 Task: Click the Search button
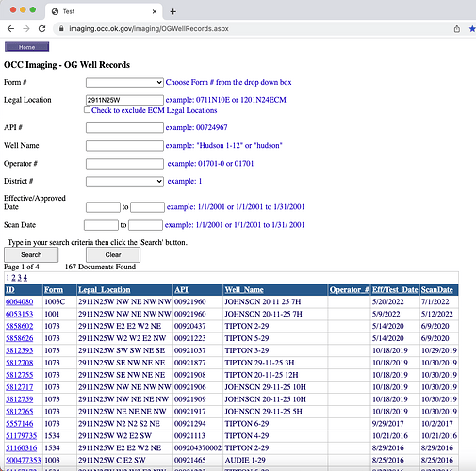click(x=31, y=254)
